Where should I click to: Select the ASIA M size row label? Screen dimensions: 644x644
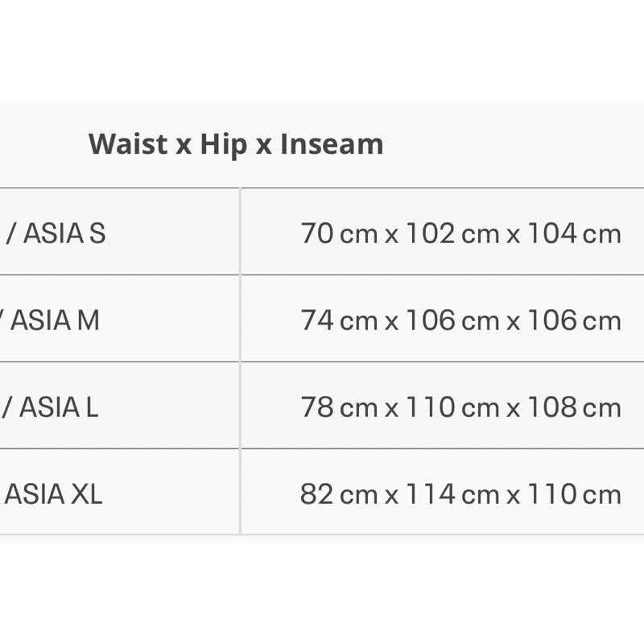pos(55,320)
